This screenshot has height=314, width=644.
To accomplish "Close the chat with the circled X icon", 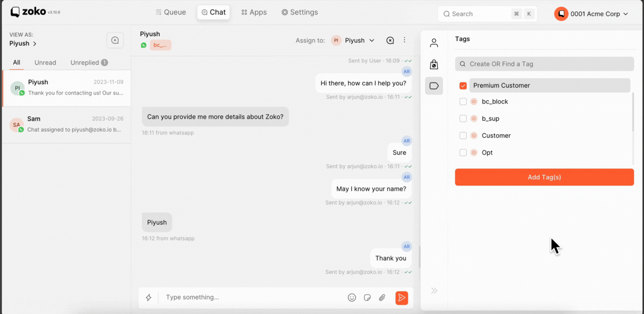I will [390, 40].
